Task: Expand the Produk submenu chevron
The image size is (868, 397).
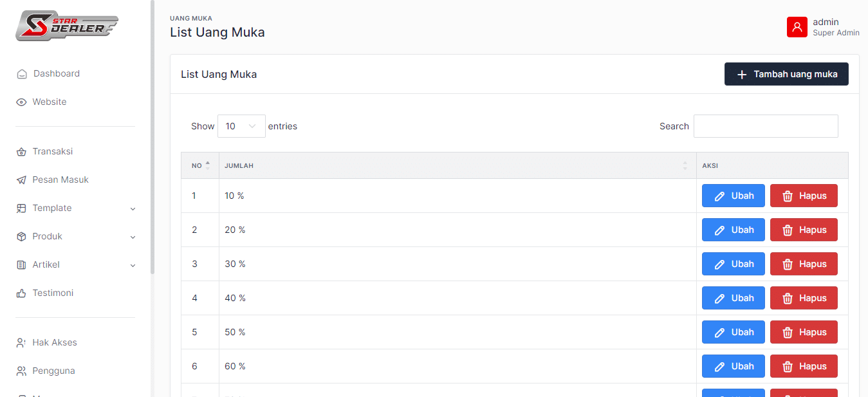Action: pyautogui.click(x=133, y=237)
